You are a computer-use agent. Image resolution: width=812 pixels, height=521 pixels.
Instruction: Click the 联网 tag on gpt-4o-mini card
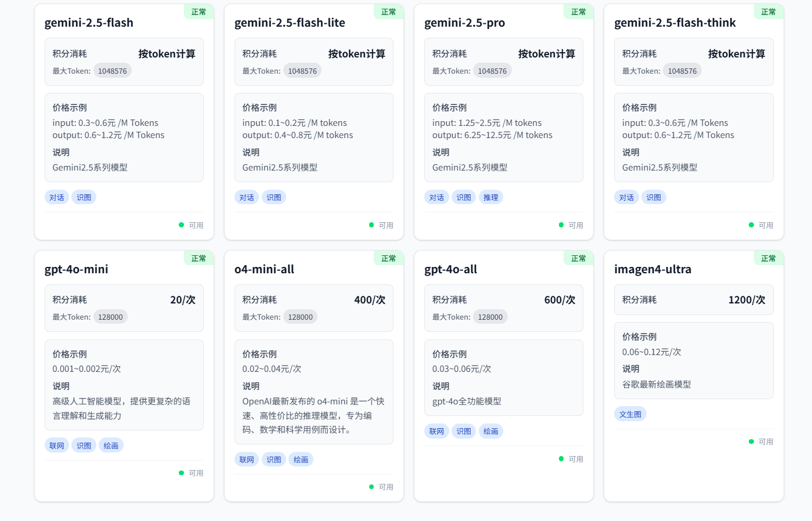pyautogui.click(x=57, y=446)
